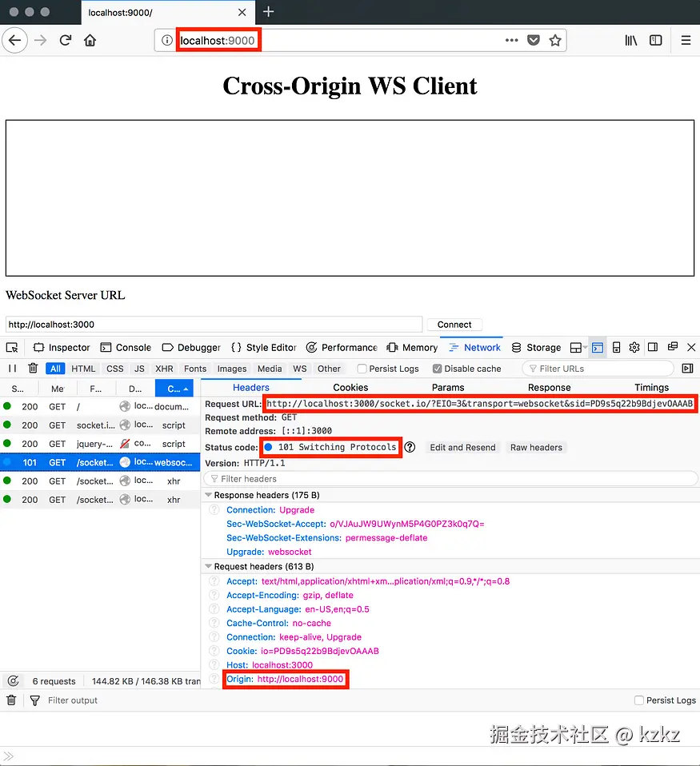Click the WebSocket Server URL input
Image resolution: width=700 pixels, height=766 pixels.
coord(214,325)
